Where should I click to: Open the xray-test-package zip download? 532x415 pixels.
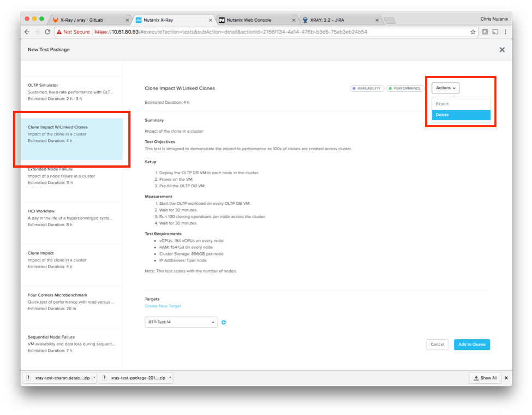pos(134,378)
